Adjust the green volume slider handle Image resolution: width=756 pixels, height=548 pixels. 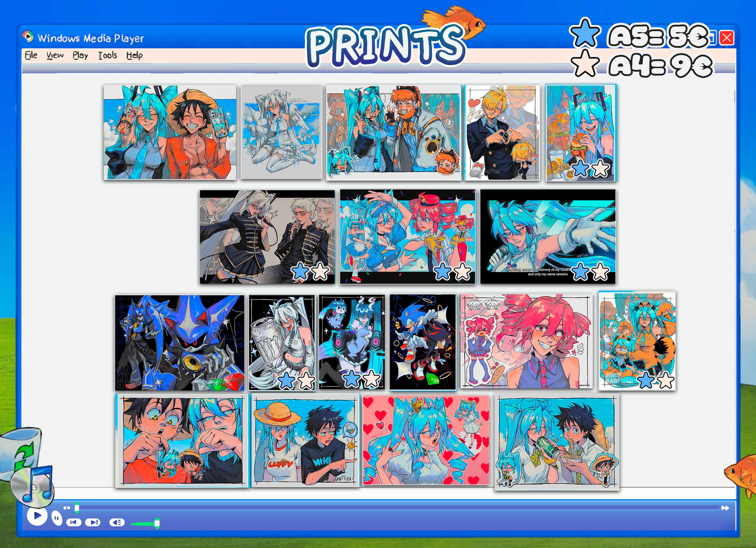157,523
